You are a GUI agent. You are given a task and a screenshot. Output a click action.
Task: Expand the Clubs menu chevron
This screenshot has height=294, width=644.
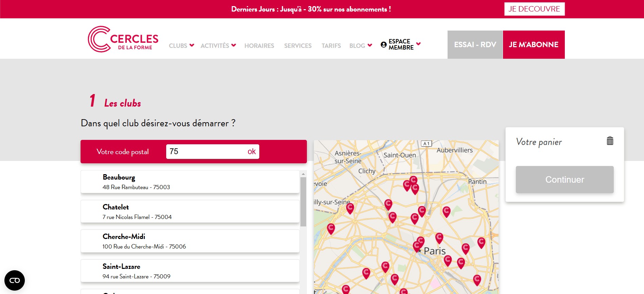192,45
